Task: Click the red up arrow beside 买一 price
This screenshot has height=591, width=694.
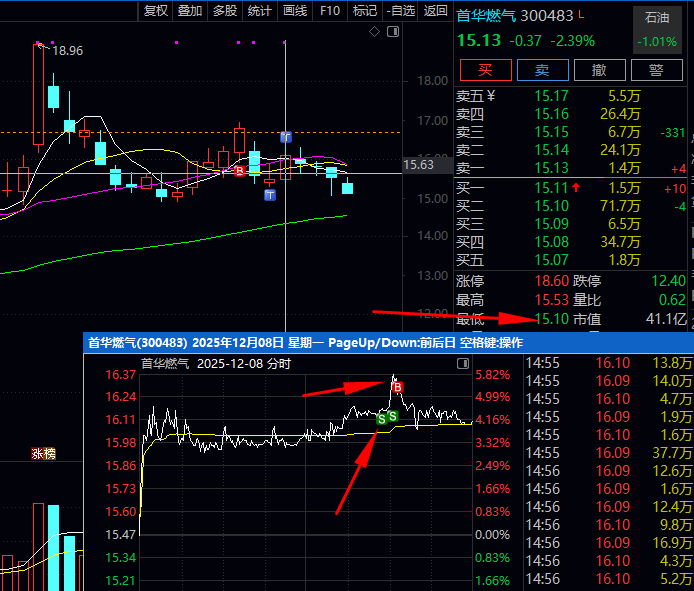Action: (576, 188)
